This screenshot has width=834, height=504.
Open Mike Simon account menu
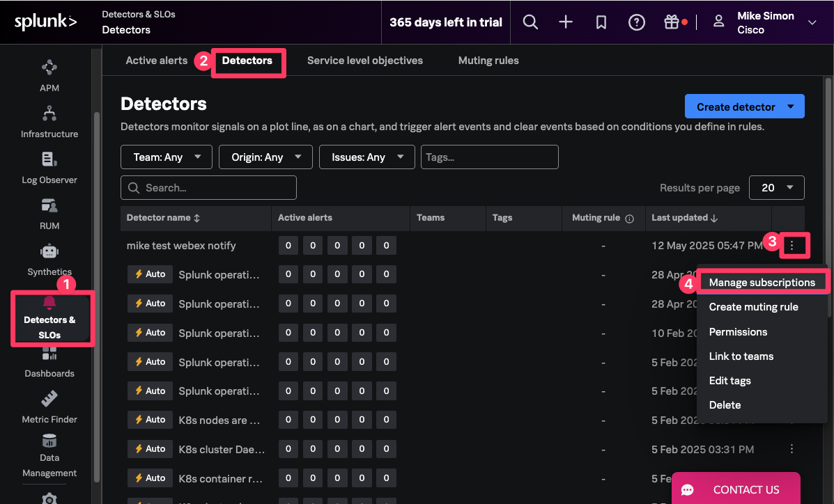tap(764, 22)
